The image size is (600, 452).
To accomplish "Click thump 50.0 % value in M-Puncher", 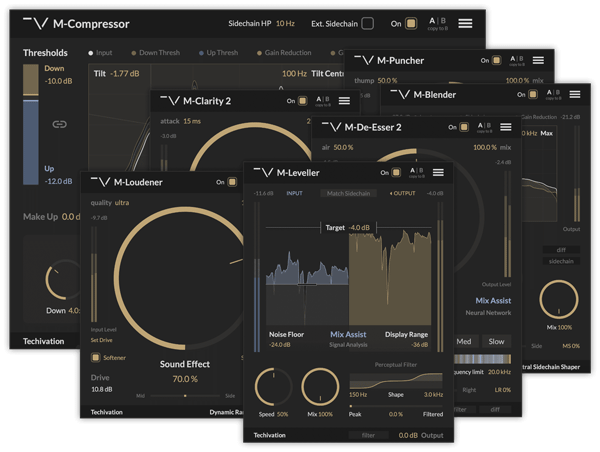I will [387, 80].
